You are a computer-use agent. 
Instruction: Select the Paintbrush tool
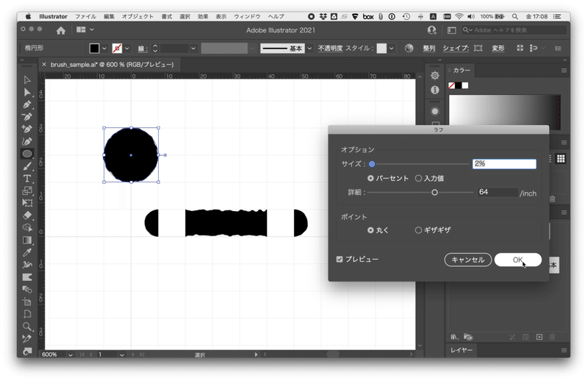pyautogui.click(x=27, y=166)
